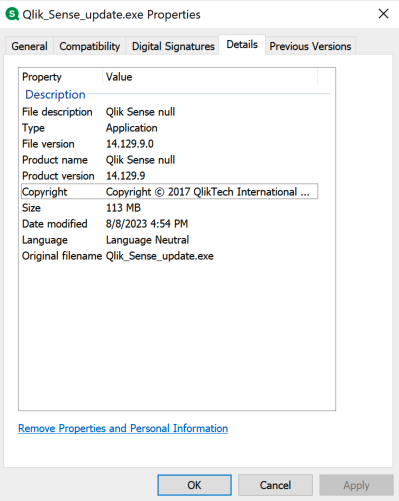Select the Language property label
399x501 pixels.
45,240
